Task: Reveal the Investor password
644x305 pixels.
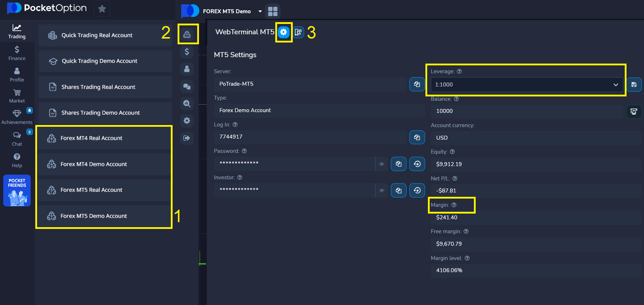Action: coord(382,190)
